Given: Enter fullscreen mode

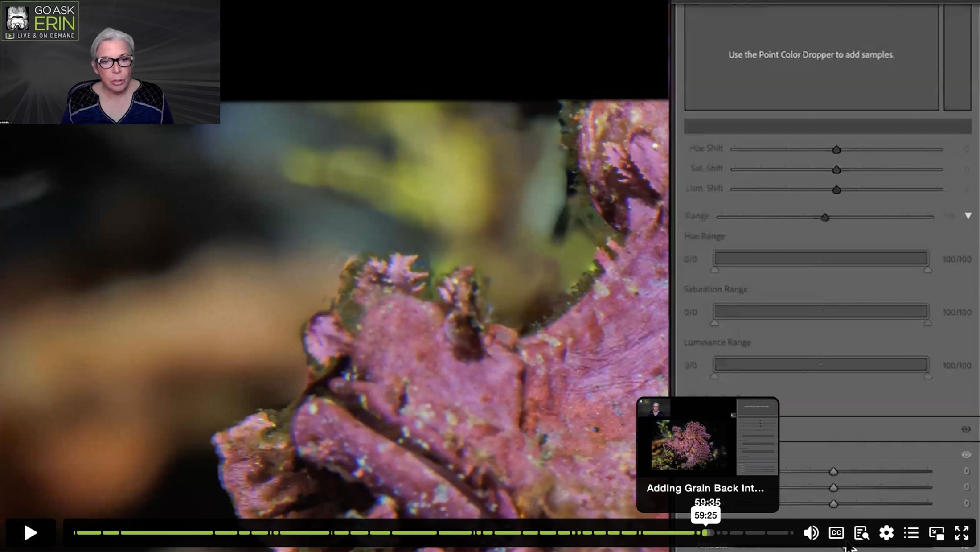Looking at the screenshot, I should 962,533.
